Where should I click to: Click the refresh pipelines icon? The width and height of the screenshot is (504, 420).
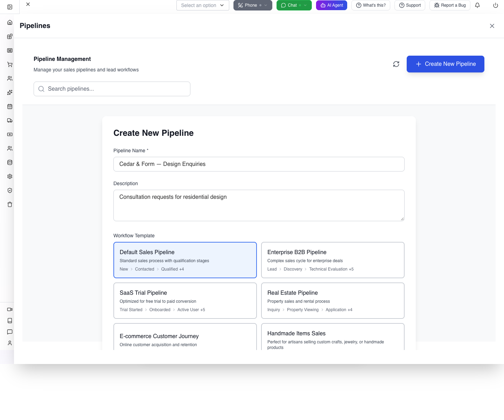[x=396, y=64]
